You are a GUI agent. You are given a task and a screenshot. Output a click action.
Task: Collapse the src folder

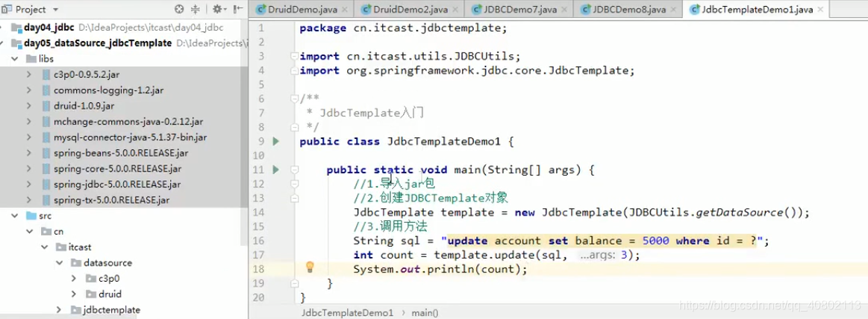[x=14, y=216]
